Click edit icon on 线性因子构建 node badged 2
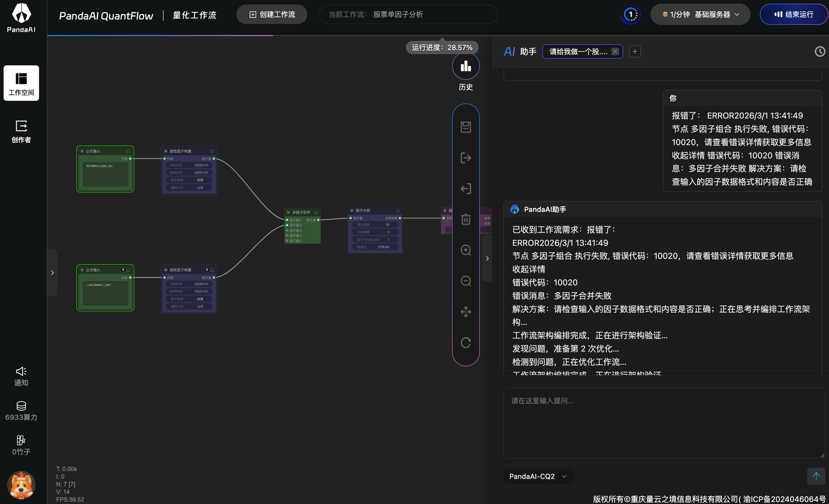829x504 pixels. pos(212,270)
